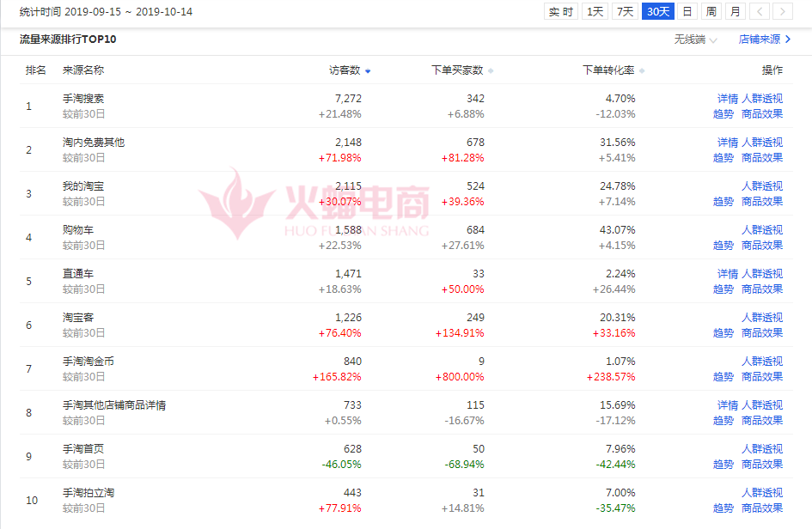Viewport: 812px width, 529px height.
Task: Select the 手淘拍立淘 source name
Action: (x=89, y=493)
